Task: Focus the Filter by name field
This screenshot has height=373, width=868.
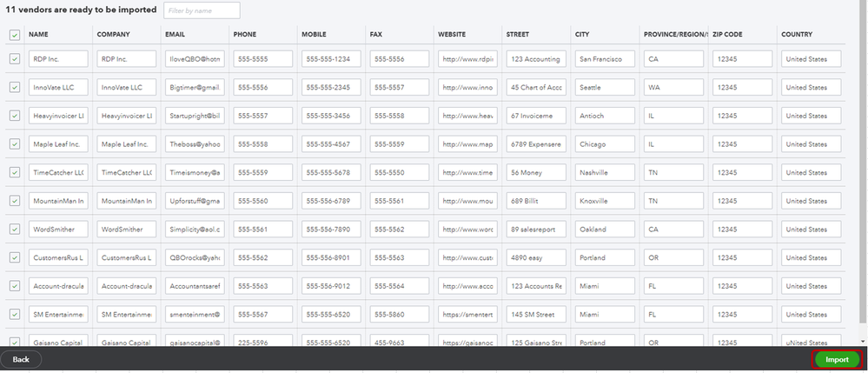Action: (x=202, y=10)
